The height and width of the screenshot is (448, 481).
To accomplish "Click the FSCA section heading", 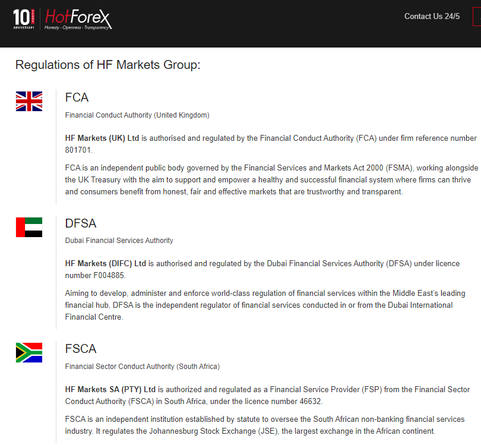I will (81, 349).
